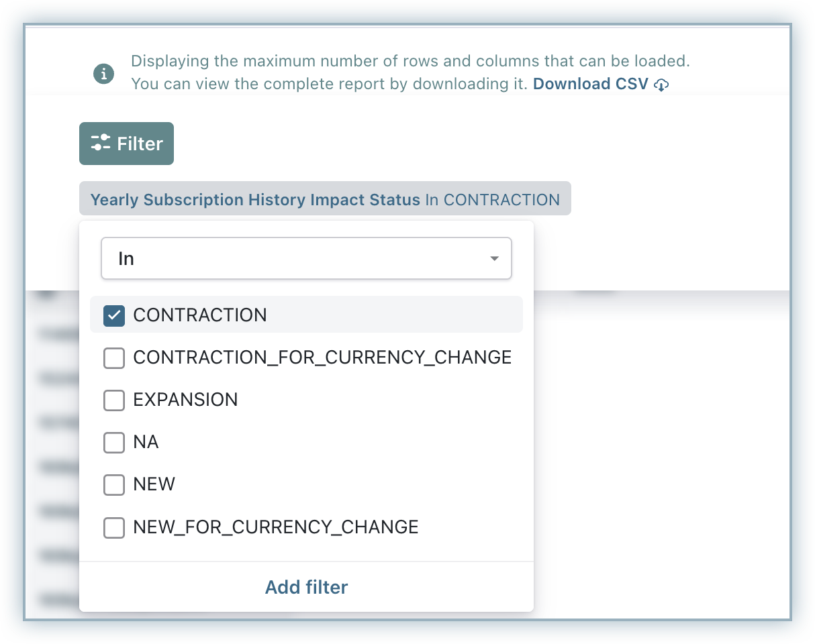Viewport: 815px width, 644px height.
Task: Click the CONTRACTION_FOR_CURRENCY_CHANGE option label text
Action: [322, 358]
